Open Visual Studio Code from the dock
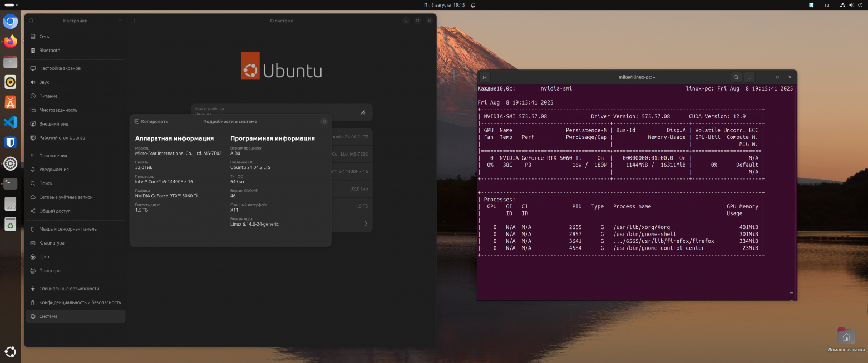868x363 pixels. (x=11, y=122)
